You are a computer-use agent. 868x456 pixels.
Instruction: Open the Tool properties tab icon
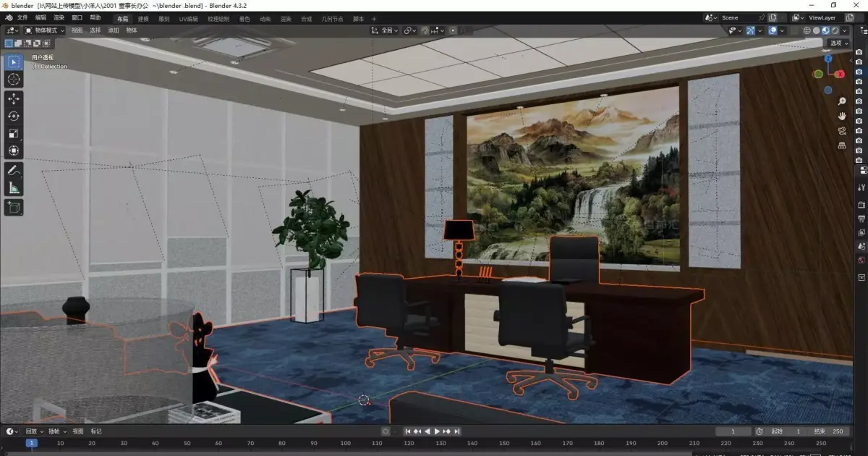coord(861,187)
